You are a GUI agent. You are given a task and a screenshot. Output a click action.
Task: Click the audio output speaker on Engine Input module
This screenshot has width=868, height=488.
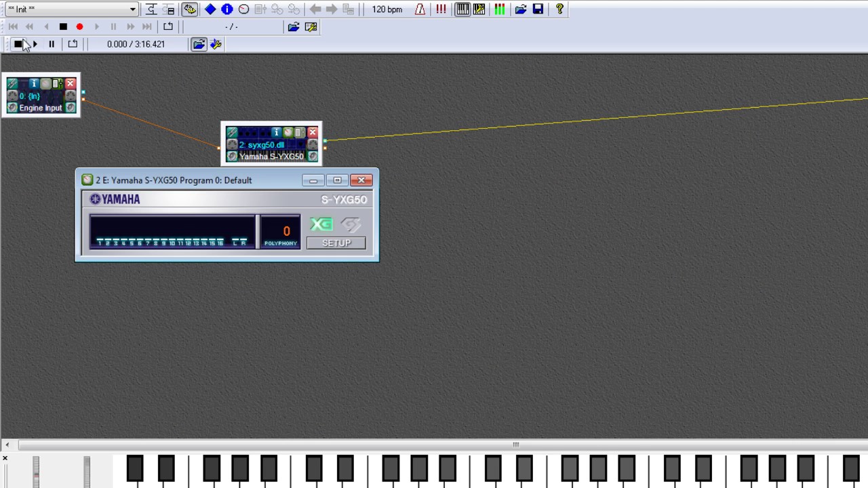[71, 108]
